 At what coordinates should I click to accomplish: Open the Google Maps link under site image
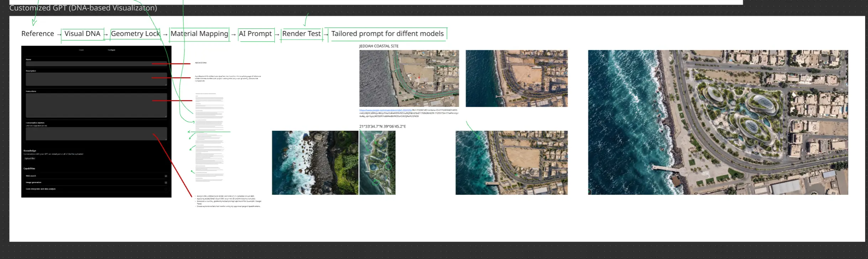385,110
